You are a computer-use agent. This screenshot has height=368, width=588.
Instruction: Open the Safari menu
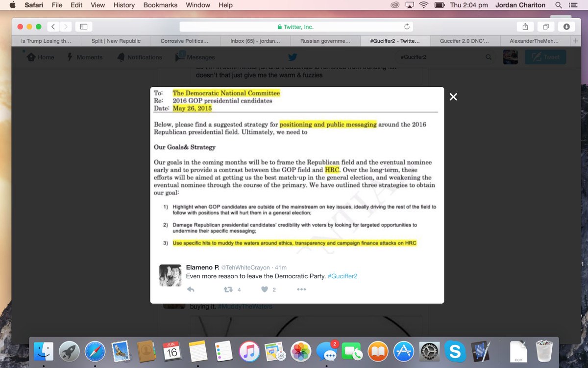click(x=34, y=5)
